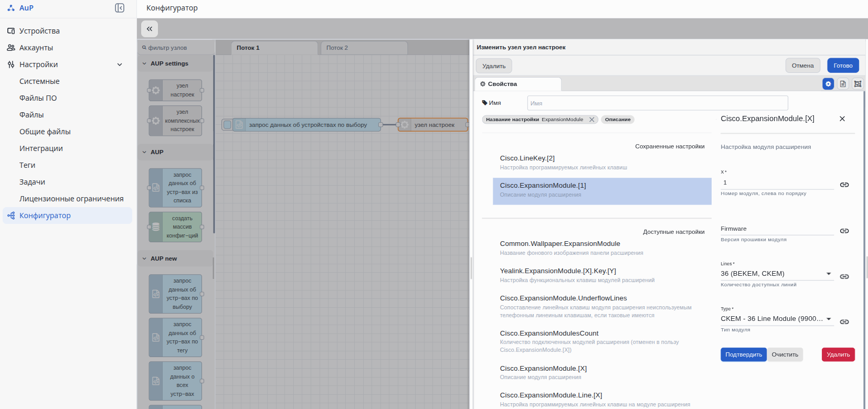The height and width of the screenshot is (409, 868).
Task: Select запрос данных из списка palette node
Action: tap(175, 188)
